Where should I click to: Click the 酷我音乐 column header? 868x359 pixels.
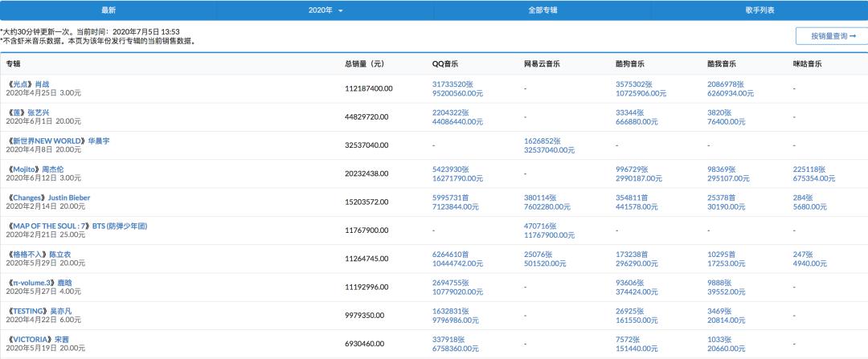click(722, 63)
